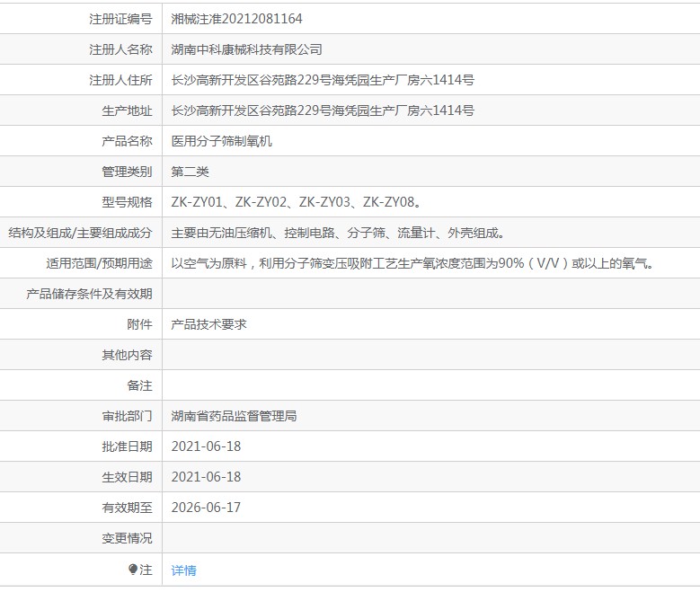
Task: Select the 批准日期 value 2021-06-18
Action: [x=206, y=446]
